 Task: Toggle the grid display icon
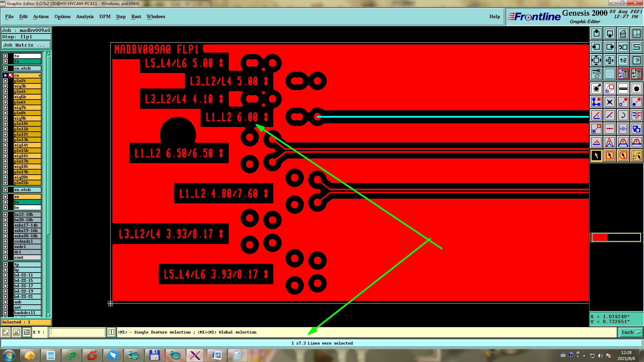[609, 74]
